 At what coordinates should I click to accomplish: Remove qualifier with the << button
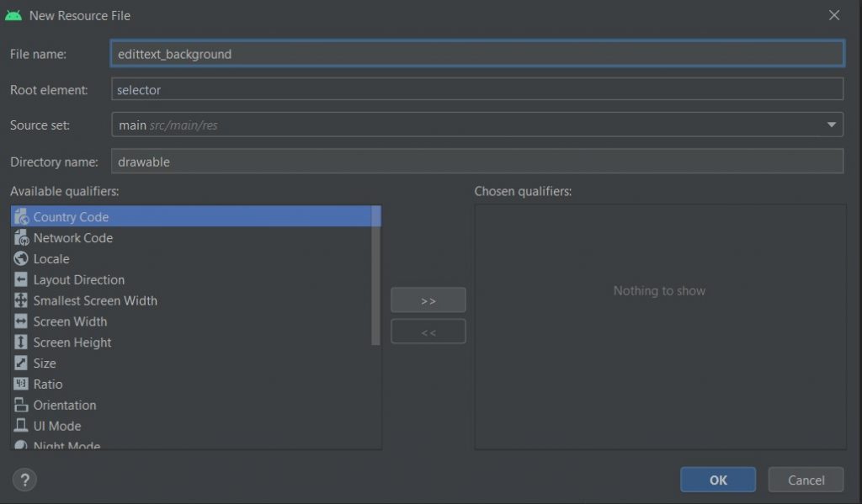point(428,332)
